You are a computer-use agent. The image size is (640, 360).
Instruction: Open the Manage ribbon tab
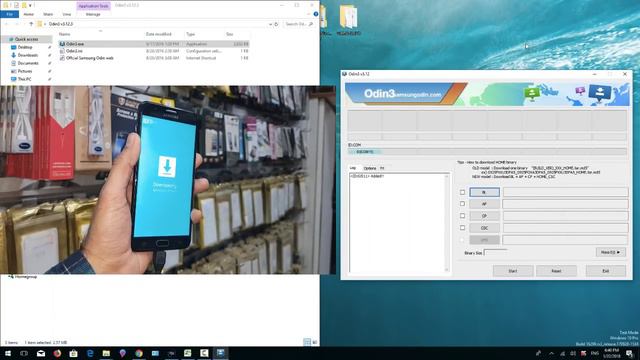click(93, 14)
